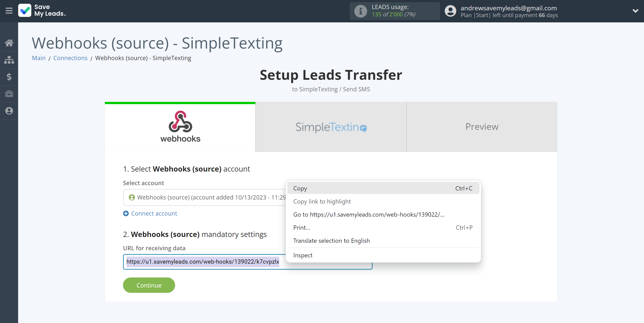The height and width of the screenshot is (323, 644).
Task: Expand the top-right account menu chevron
Action: click(635, 11)
